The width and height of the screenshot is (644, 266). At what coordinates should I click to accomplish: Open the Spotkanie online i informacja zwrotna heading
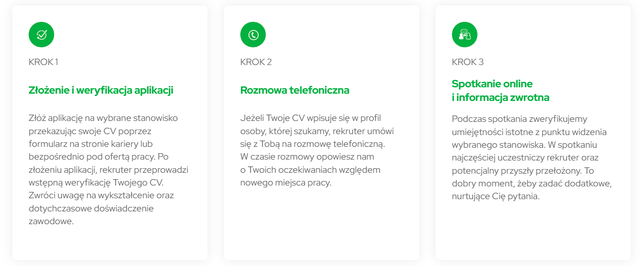[x=501, y=90]
